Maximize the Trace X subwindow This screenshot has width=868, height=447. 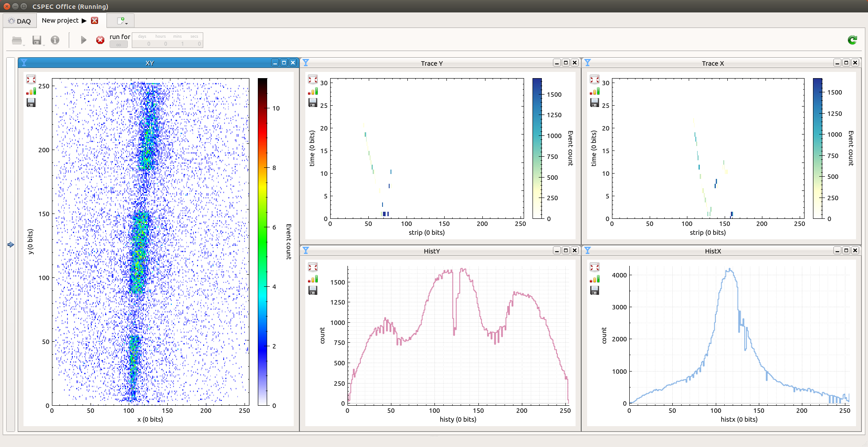click(x=846, y=63)
